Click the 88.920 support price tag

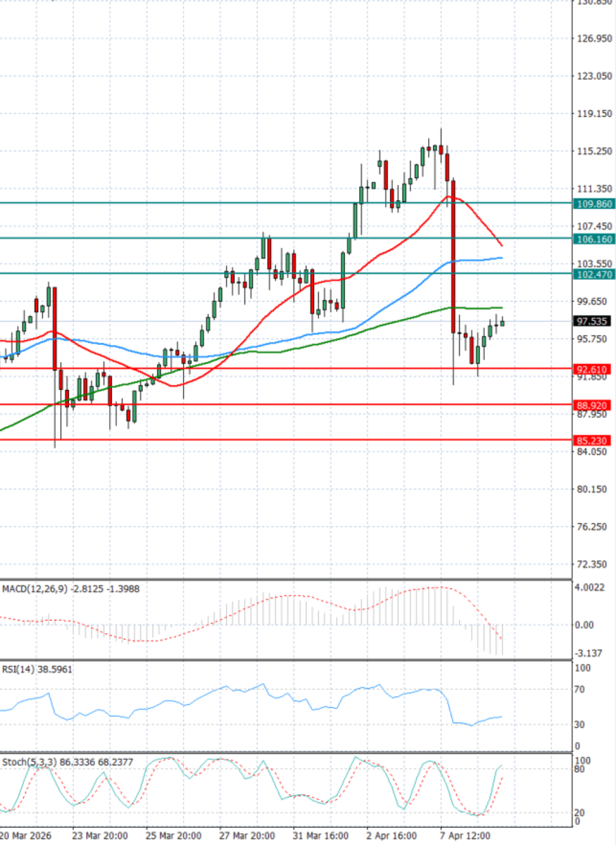pyautogui.click(x=593, y=405)
